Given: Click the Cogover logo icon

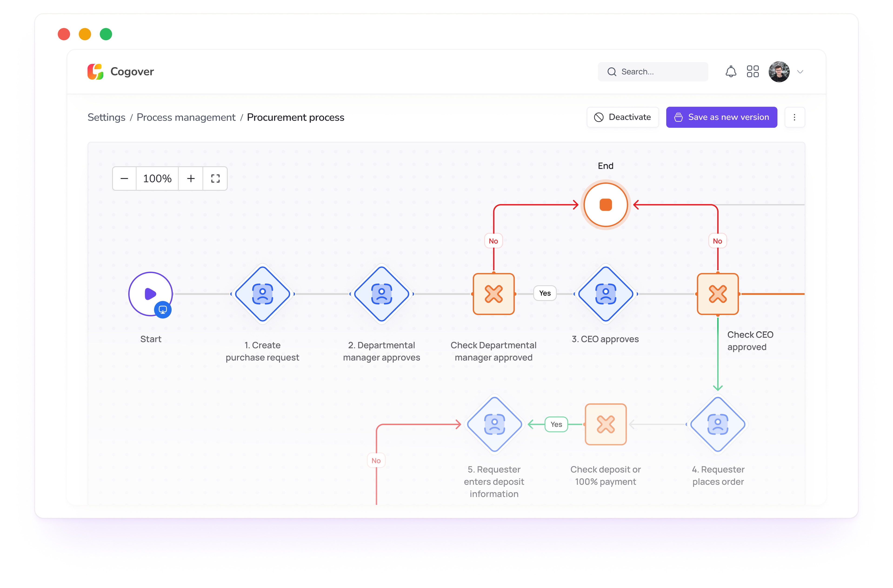Looking at the screenshot, I should (x=95, y=72).
